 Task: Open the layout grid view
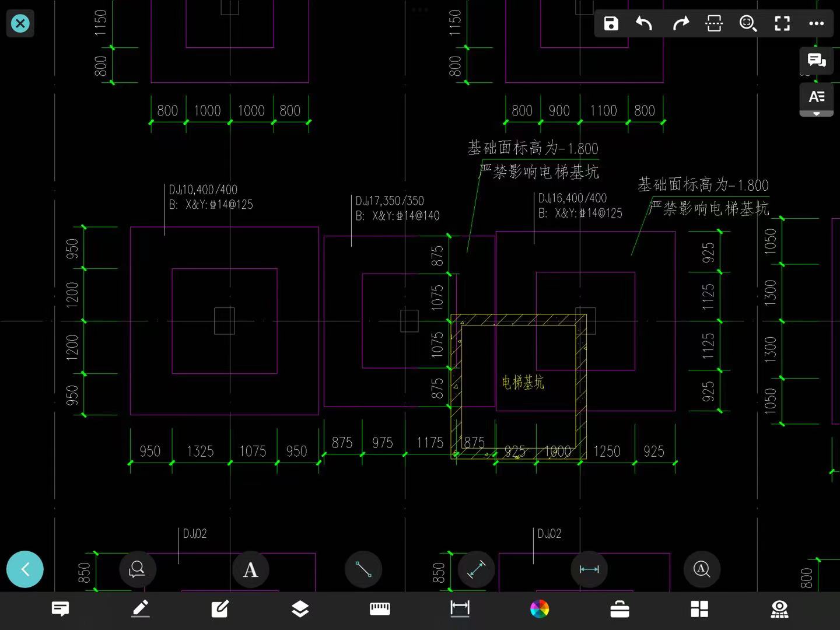(699, 609)
